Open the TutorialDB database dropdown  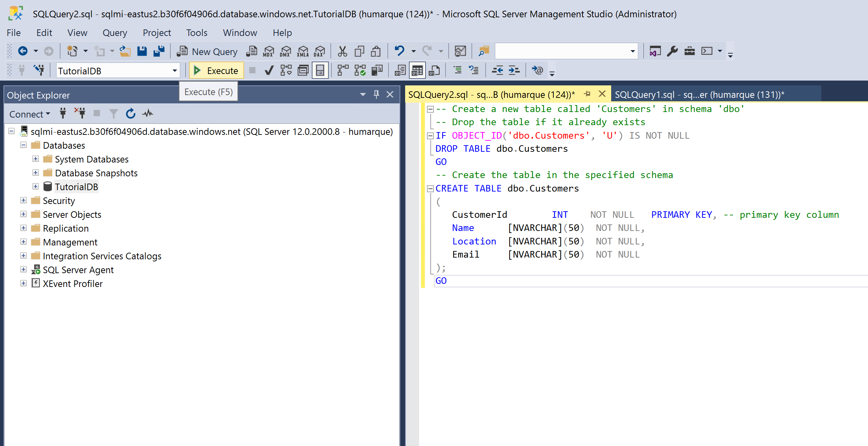point(175,71)
